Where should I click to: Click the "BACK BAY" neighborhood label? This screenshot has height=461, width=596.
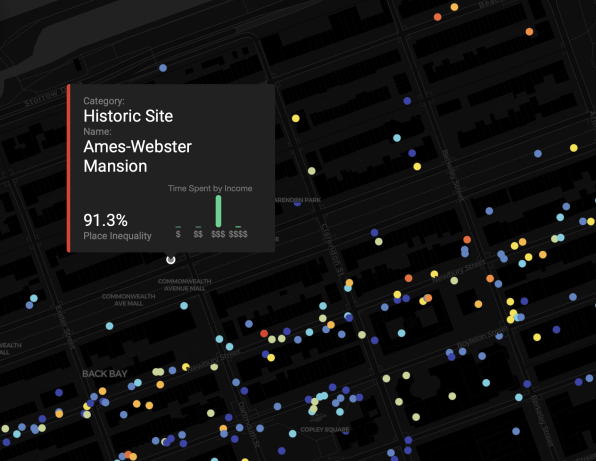point(105,374)
